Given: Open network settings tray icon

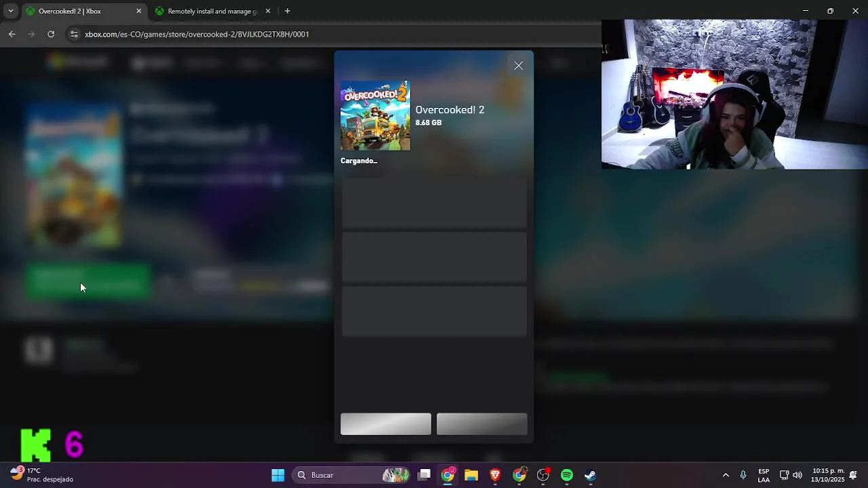Looking at the screenshot, I should coord(784,475).
